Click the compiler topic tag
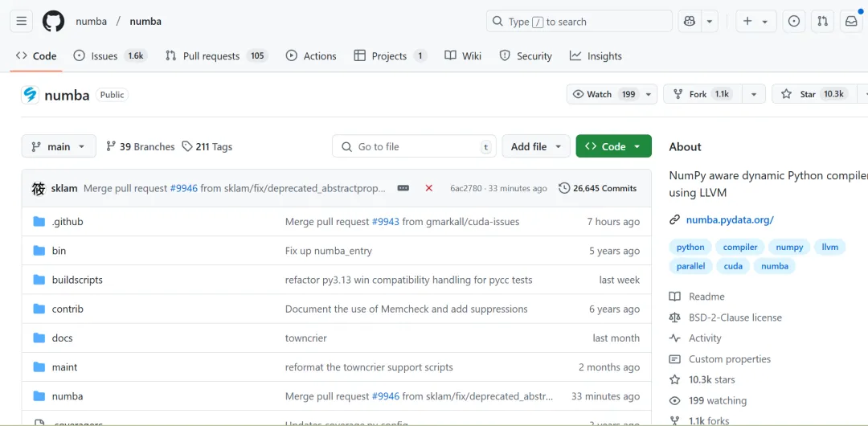The image size is (868, 426). (x=740, y=247)
